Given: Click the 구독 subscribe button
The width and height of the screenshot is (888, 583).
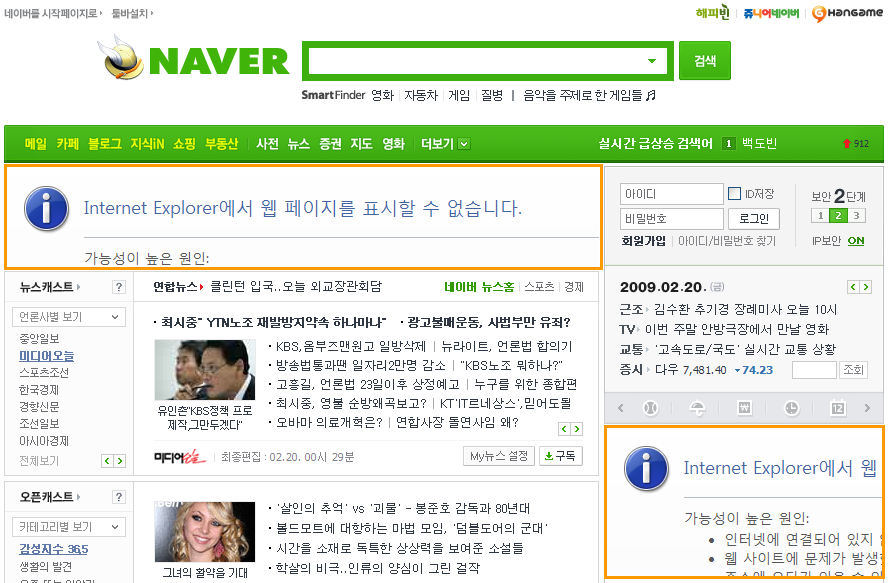Looking at the screenshot, I should 560,456.
